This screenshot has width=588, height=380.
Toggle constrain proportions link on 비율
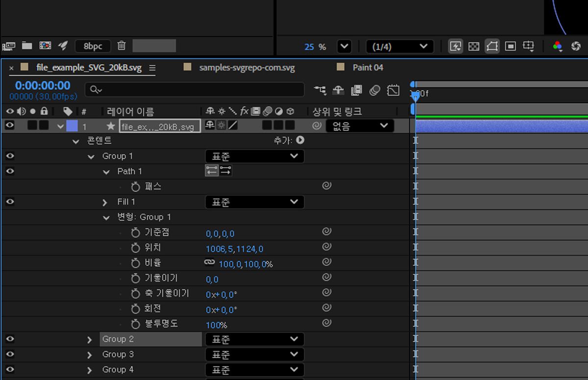[x=210, y=263]
